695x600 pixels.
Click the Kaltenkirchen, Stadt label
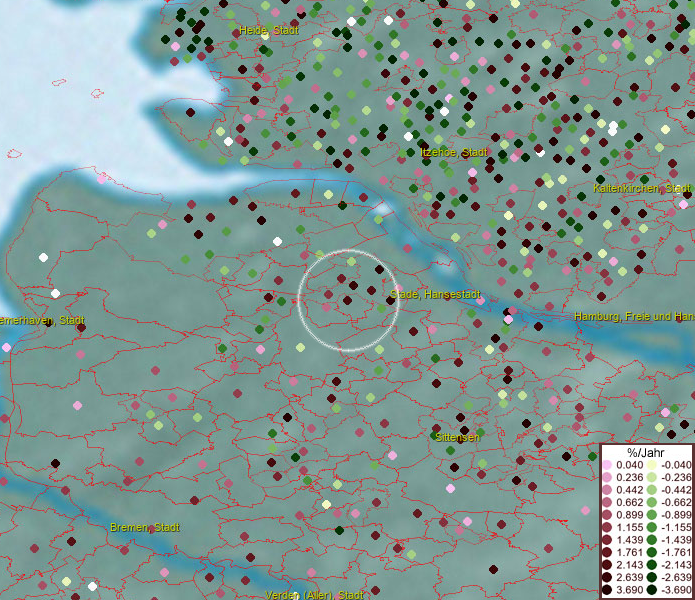coord(641,188)
